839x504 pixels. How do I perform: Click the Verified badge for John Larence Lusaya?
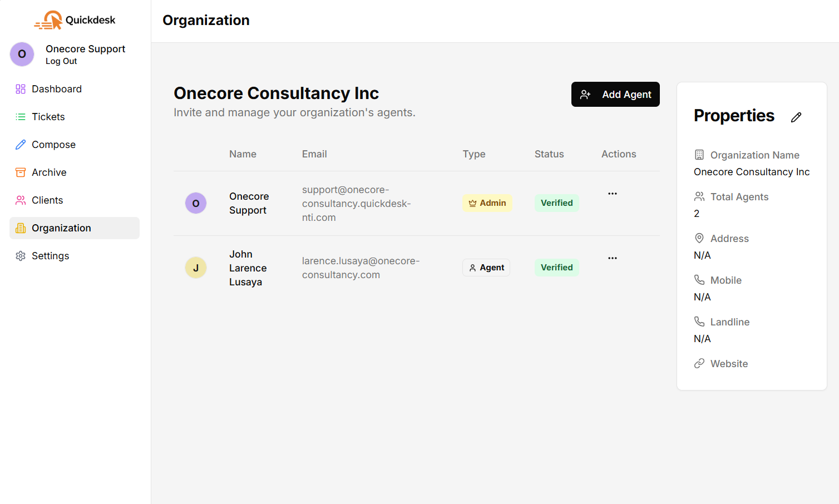pyautogui.click(x=556, y=267)
